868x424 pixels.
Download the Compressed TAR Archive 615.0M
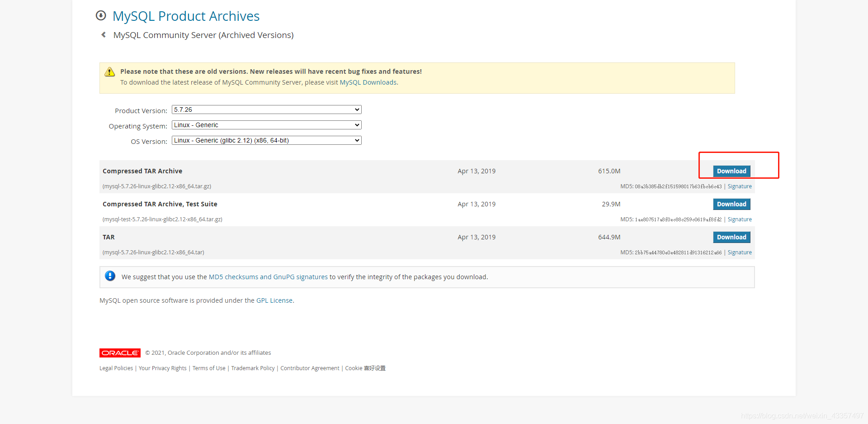click(x=731, y=171)
